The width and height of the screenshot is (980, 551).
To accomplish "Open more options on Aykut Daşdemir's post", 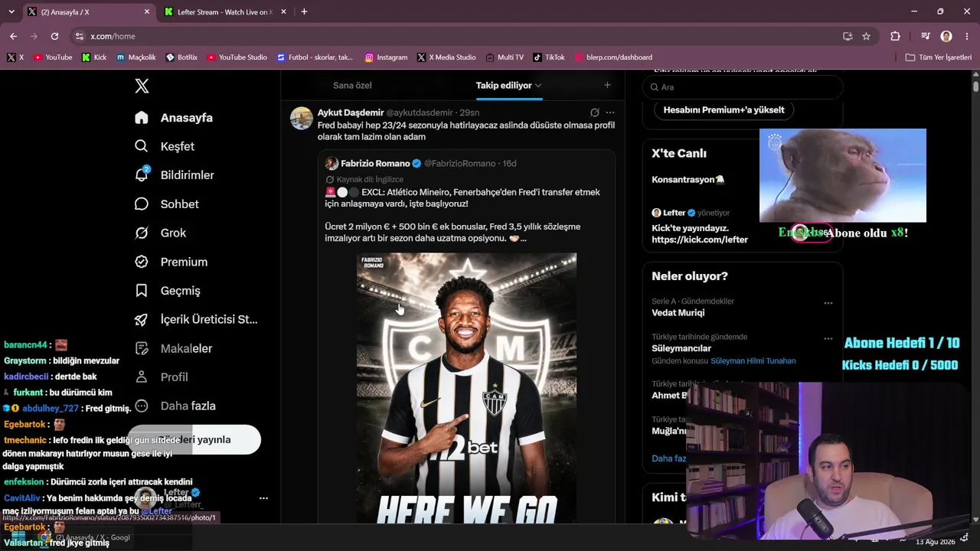I will click(x=610, y=112).
